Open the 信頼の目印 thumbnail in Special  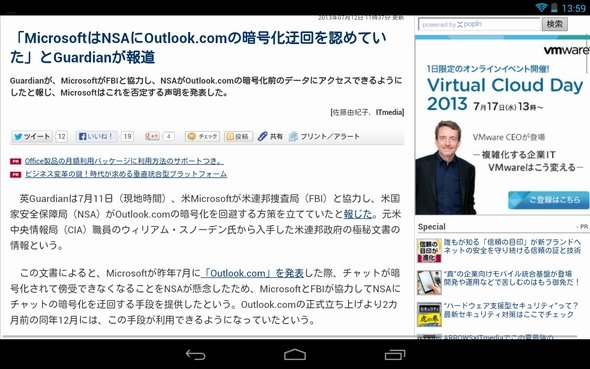pyautogui.click(x=429, y=251)
